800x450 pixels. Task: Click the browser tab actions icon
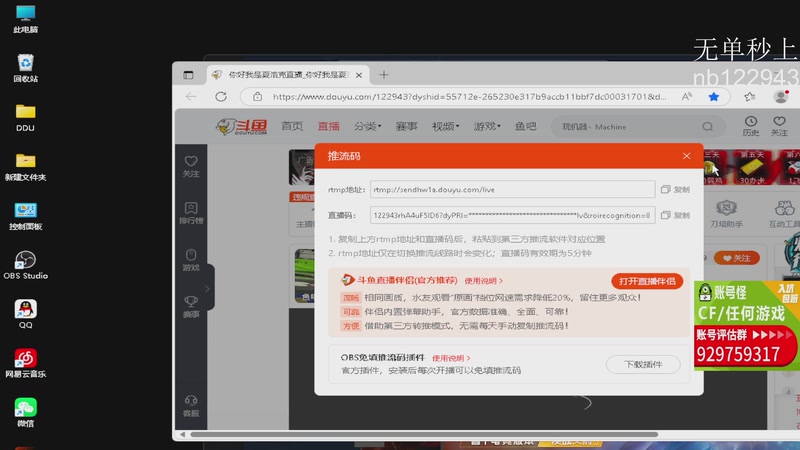click(188, 75)
